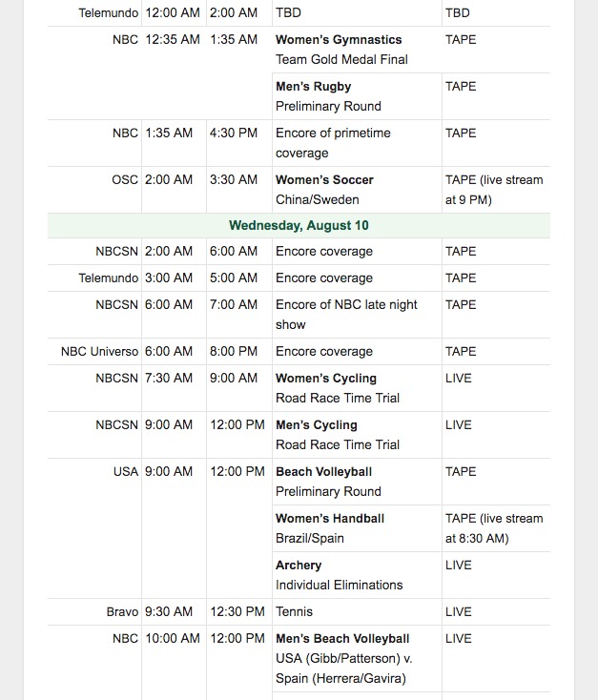Select the Beach Volleyball Preliminary Round entry
This screenshot has height=700, width=598.
(357, 482)
